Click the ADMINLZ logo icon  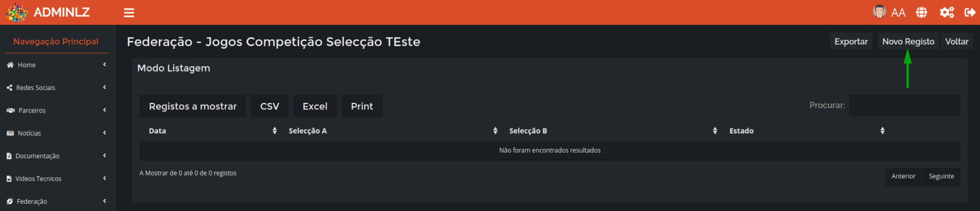17,12
